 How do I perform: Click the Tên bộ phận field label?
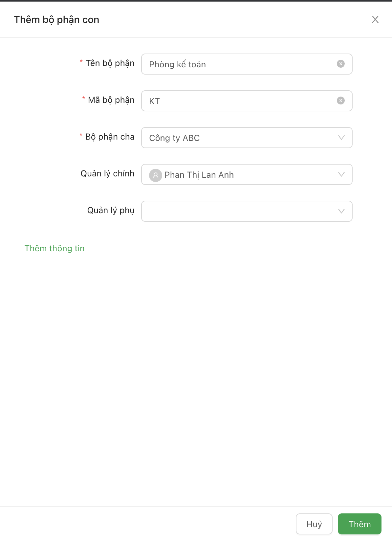pyautogui.click(x=110, y=63)
